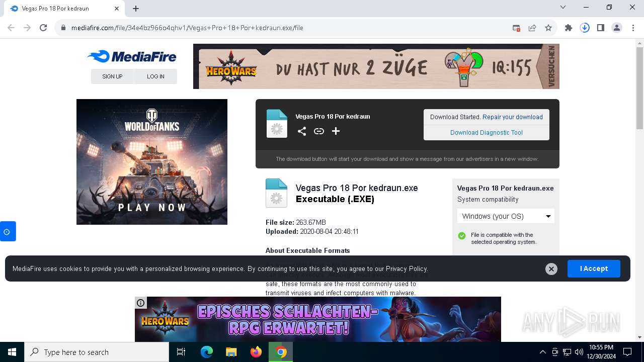Reload the MediaFire page
This screenshot has height=362, width=644.
coord(43,28)
